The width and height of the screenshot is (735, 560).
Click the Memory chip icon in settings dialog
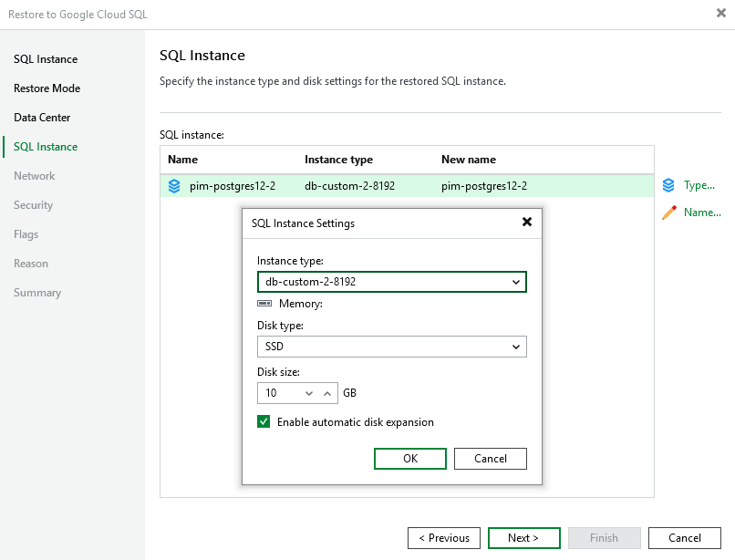point(264,304)
